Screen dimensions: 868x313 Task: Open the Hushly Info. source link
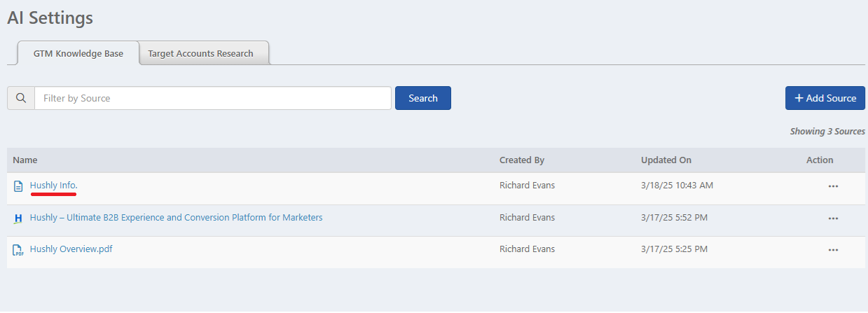point(54,186)
